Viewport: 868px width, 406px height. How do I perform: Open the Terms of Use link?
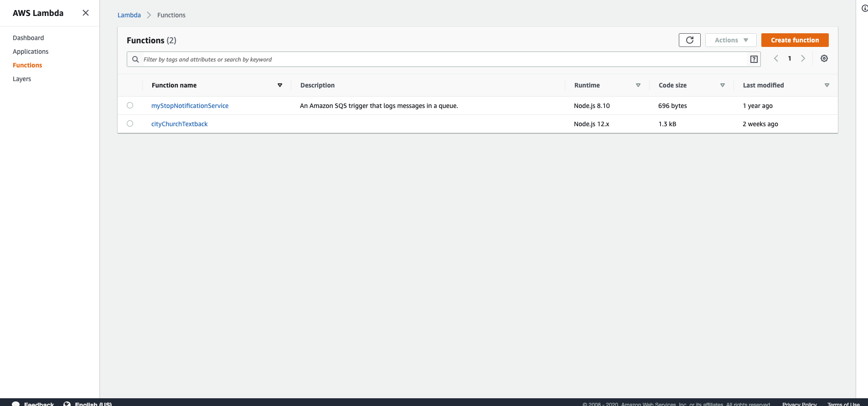(x=843, y=404)
